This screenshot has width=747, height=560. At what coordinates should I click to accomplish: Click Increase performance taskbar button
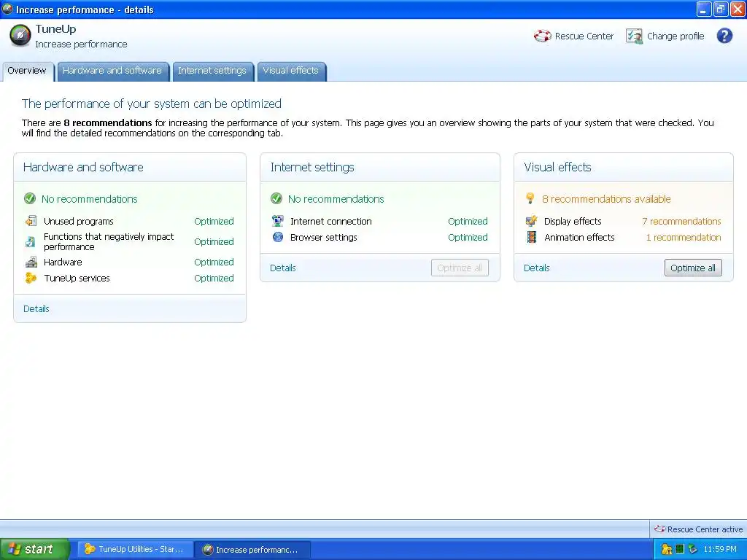coord(253,550)
